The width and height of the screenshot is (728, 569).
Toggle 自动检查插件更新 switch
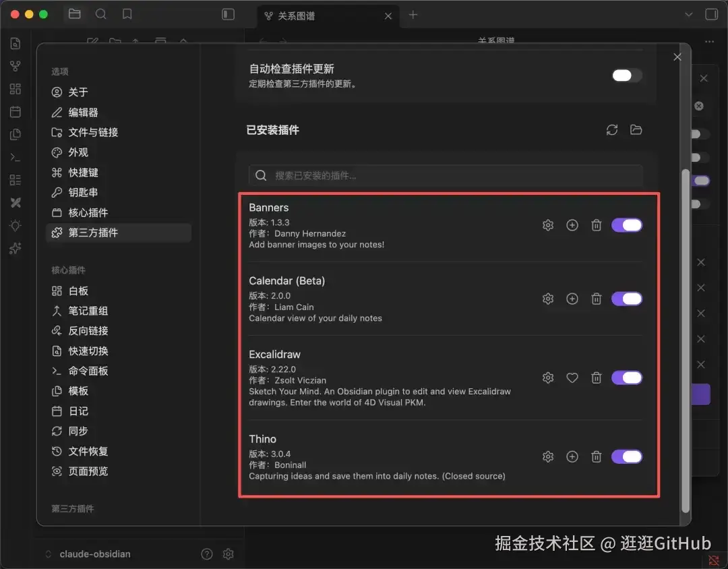(x=627, y=76)
